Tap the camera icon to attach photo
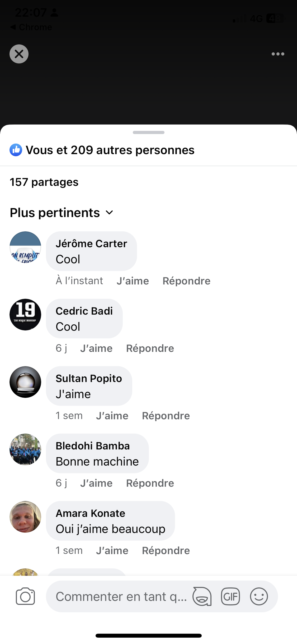The width and height of the screenshot is (297, 644). point(25,596)
